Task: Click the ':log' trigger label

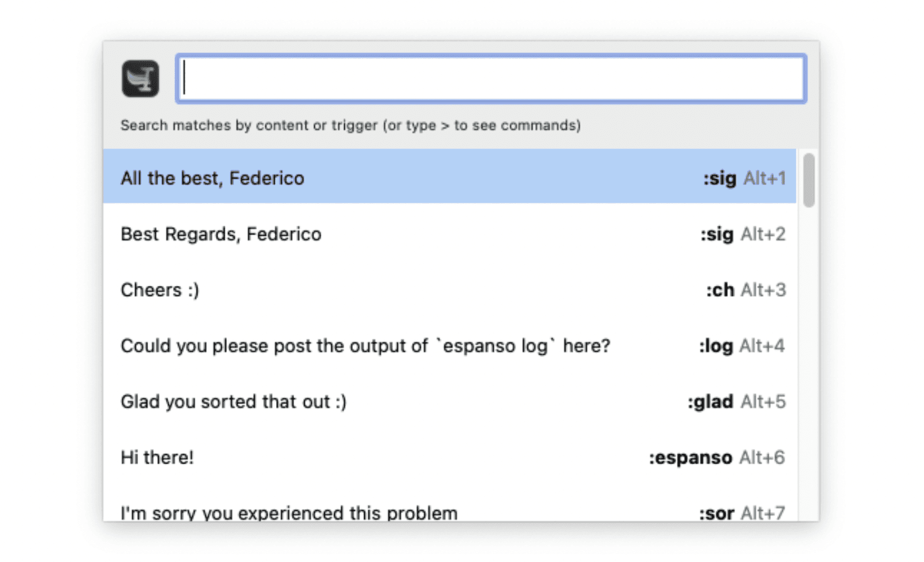Action: click(716, 346)
